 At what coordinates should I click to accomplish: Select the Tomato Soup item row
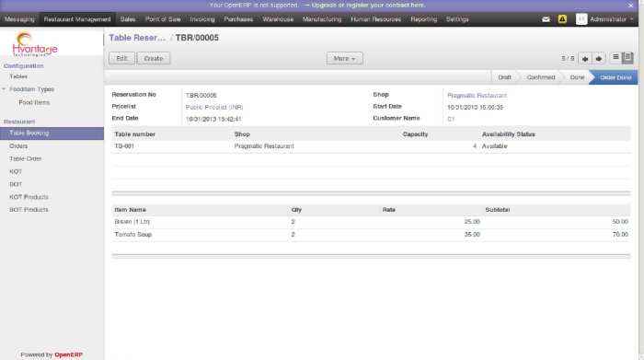pyautogui.click(x=371, y=235)
